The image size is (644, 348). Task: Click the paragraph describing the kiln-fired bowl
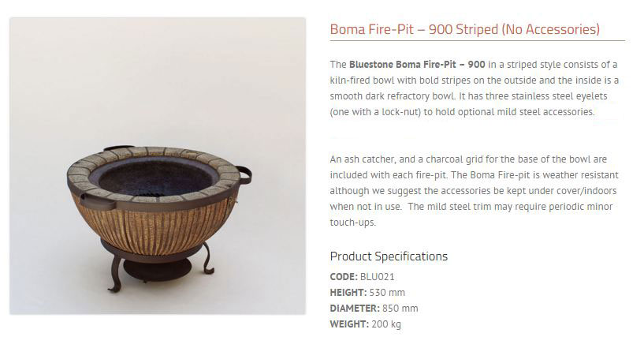[x=473, y=88]
